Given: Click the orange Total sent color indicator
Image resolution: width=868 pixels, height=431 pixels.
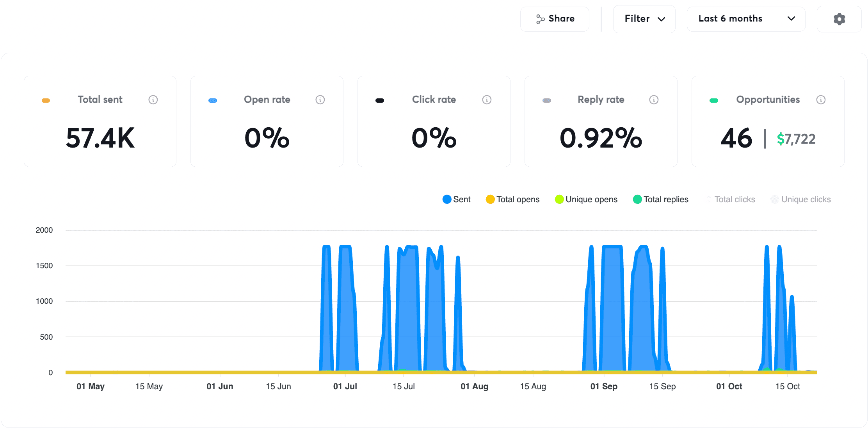Looking at the screenshot, I should click(46, 101).
